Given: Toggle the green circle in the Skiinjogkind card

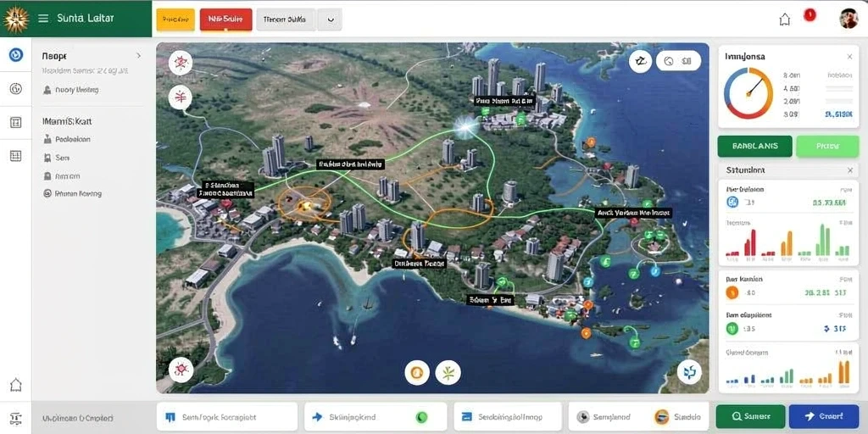Looking at the screenshot, I should 421,417.
